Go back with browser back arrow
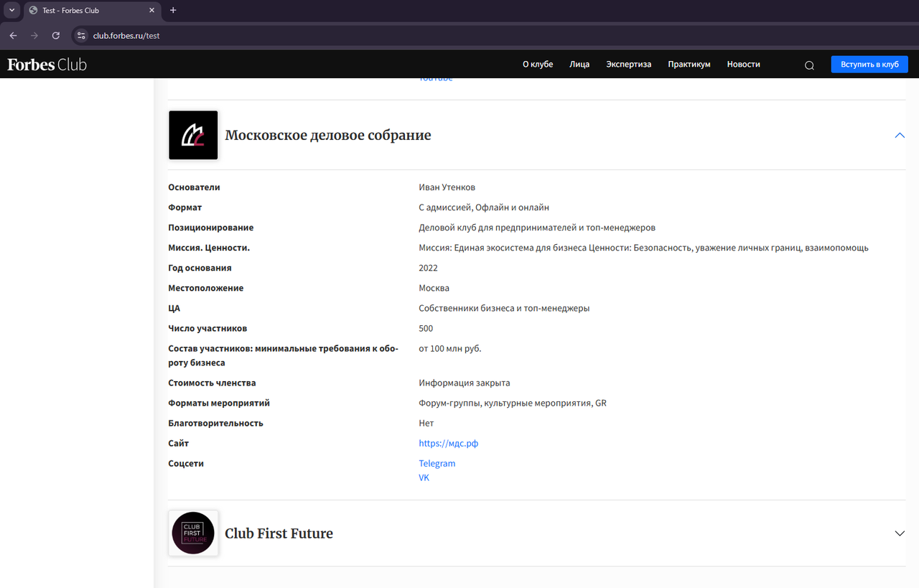919x588 pixels. click(13, 35)
